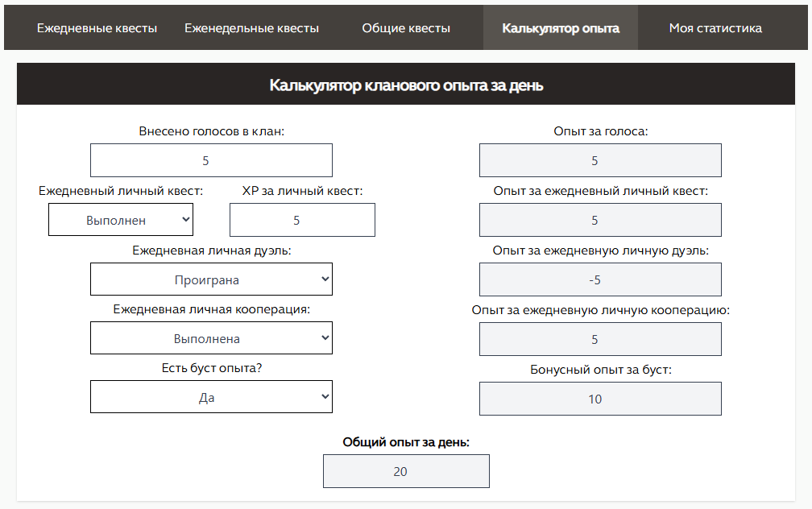The width and height of the screenshot is (812, 509).
Task: Click the chevron arrow of the Да dropdown
Action: pyautogui.click(x=325, y=396)
